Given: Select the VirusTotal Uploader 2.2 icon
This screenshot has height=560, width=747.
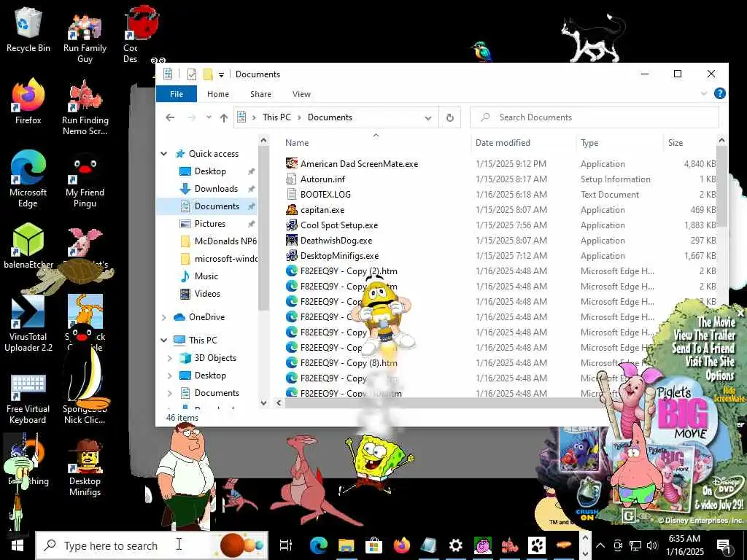Looking at the screenshot, I should [28, 324].
